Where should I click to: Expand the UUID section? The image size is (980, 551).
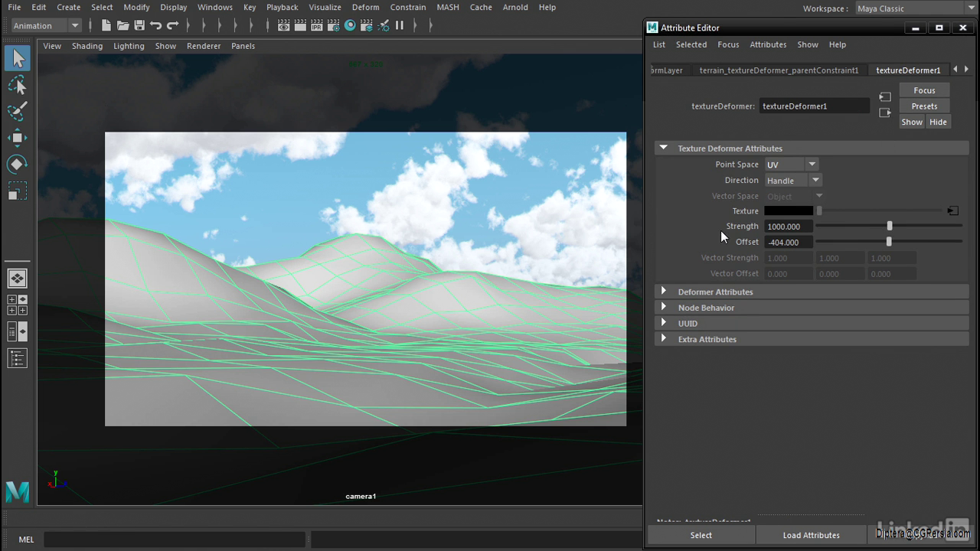pyautogui.click(x=664, y=323)
